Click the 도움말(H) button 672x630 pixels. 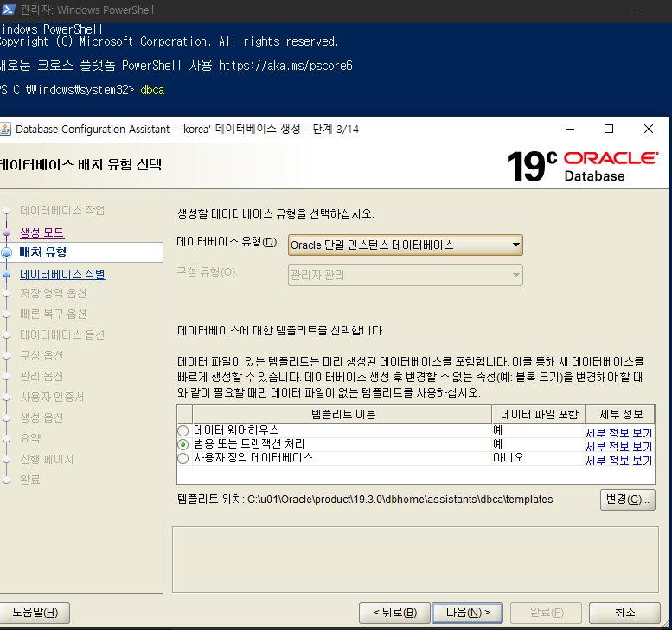35,613
